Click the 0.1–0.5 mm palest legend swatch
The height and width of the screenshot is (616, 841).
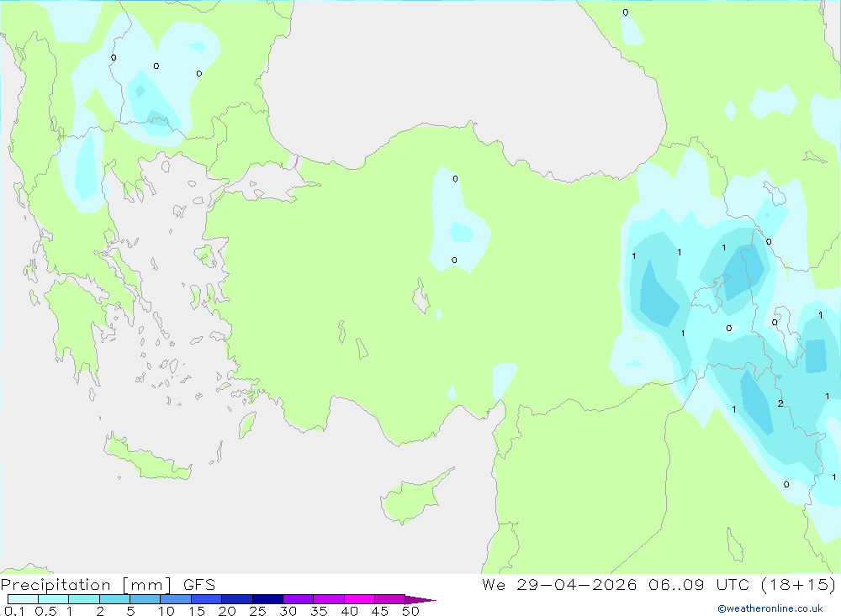tap(23, 599)
